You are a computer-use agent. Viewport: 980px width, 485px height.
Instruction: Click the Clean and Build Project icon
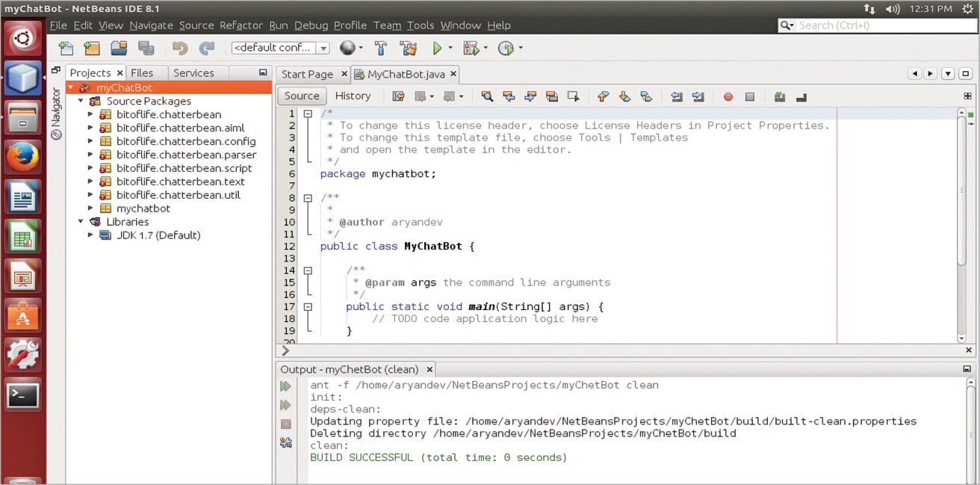pos(408,49)
